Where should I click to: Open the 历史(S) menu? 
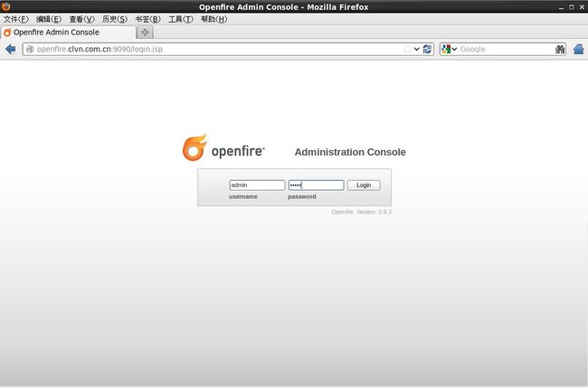(x=115, y=19)
